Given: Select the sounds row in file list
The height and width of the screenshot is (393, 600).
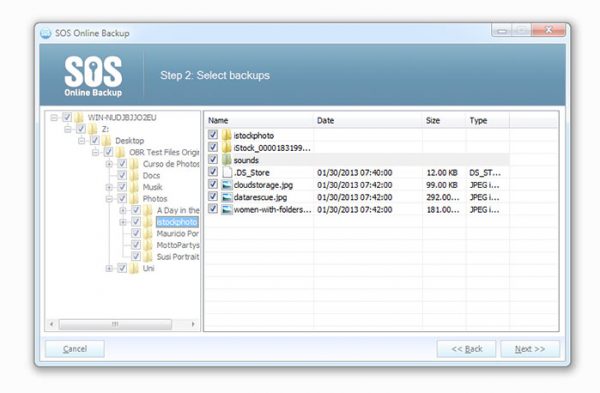Looking at the screenshot, I should pos(357,160).
